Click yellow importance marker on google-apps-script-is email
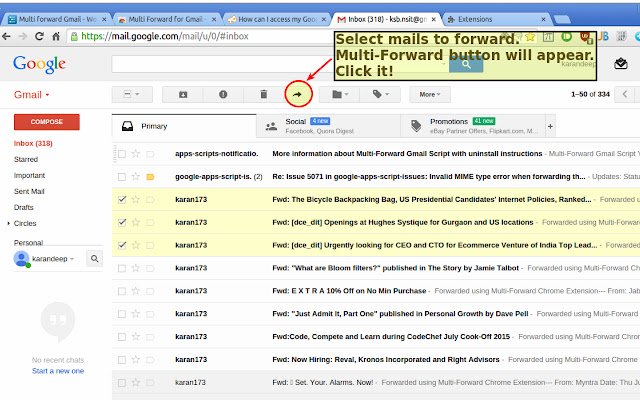 coord(150,177)
